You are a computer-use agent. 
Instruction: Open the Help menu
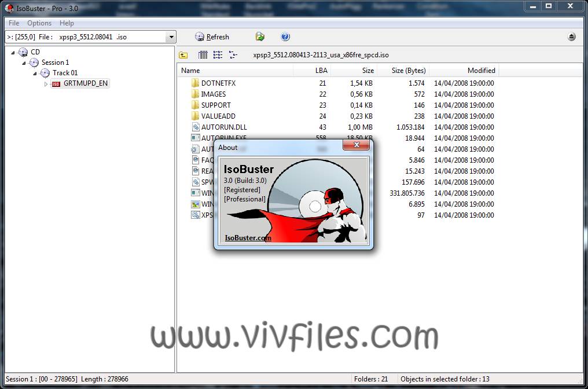[67, 23]
